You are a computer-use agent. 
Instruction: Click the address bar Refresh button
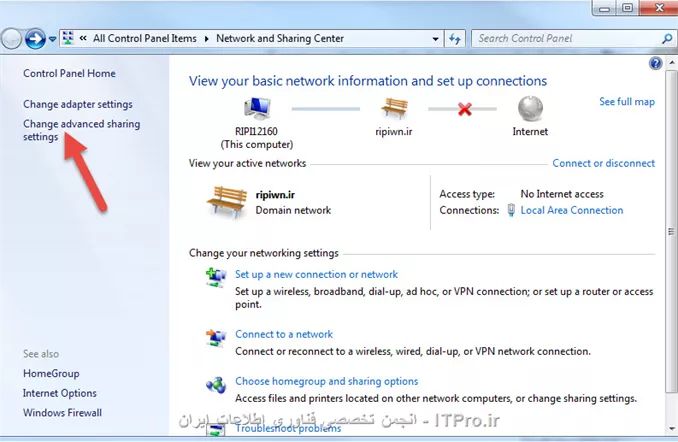(454, 39)
